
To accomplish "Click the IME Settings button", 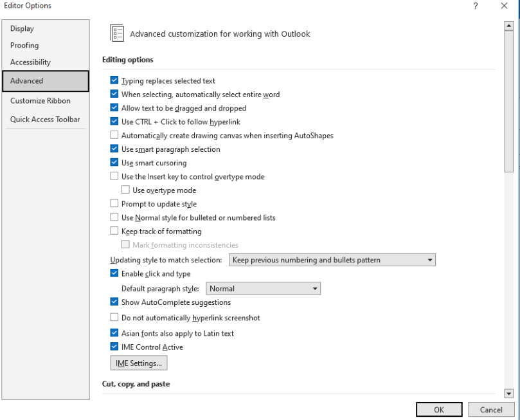I will pos(138,362).
